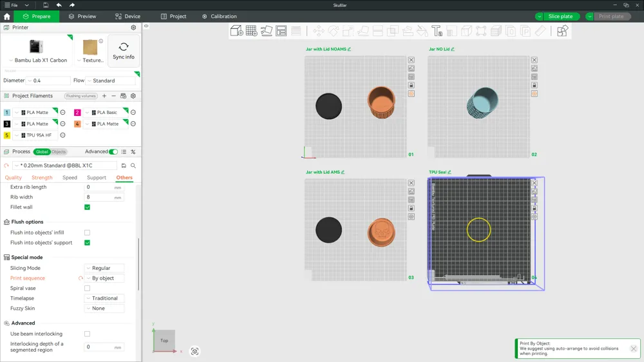Viewport: 644px width, 362px height.
Task: Click the Add plate toolbar icon
Action: click(x=251, y=31)
